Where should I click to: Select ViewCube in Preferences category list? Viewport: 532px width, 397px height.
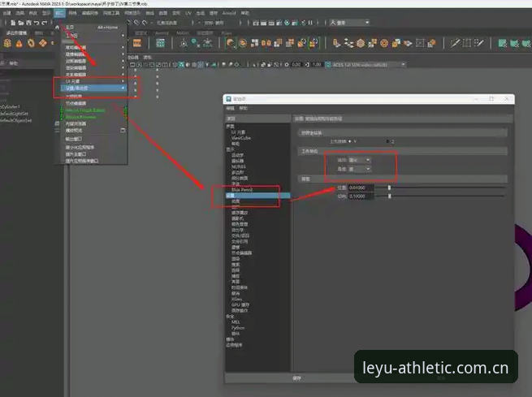click(241, 138)
